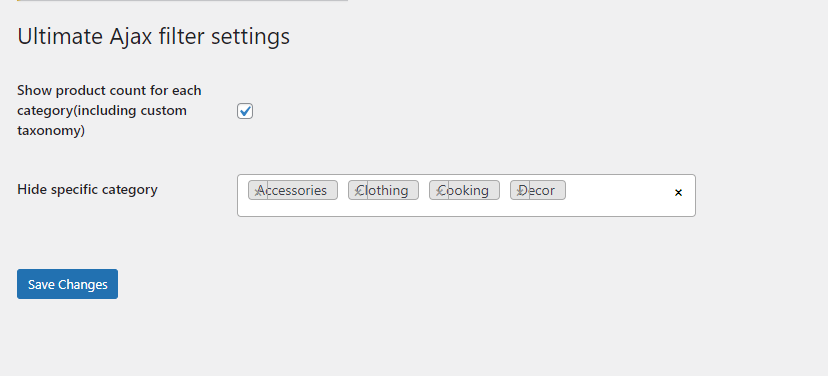This screenshot has width=828, height=376.
Task: Click the Save Changes button
Action: pyautogui.click(x=68, y=284)
